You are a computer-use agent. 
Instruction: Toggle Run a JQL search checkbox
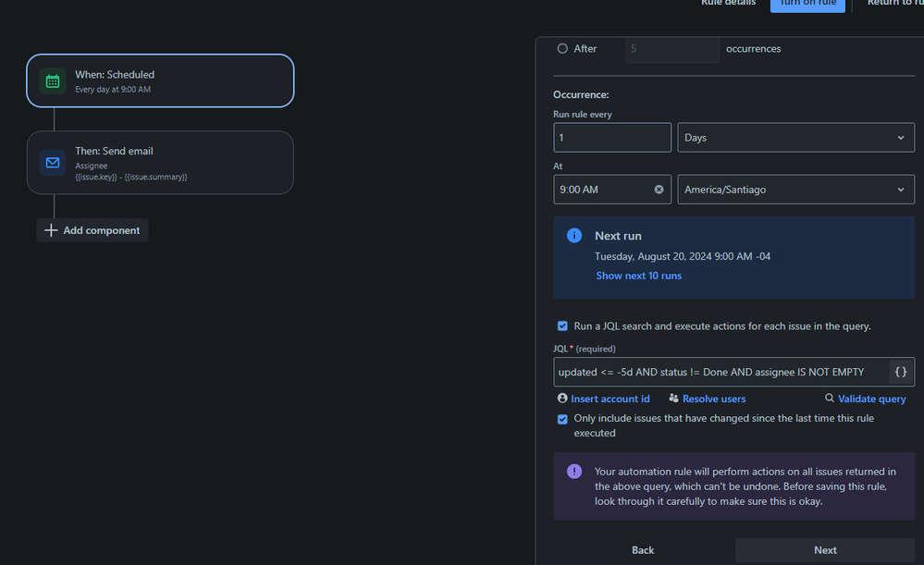click(562, 325)
